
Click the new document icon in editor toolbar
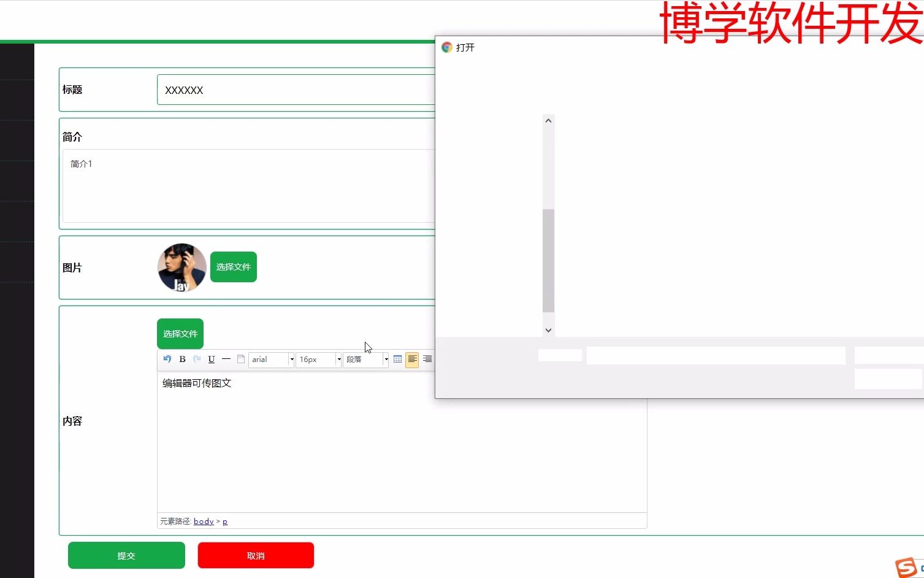point(240,359)
